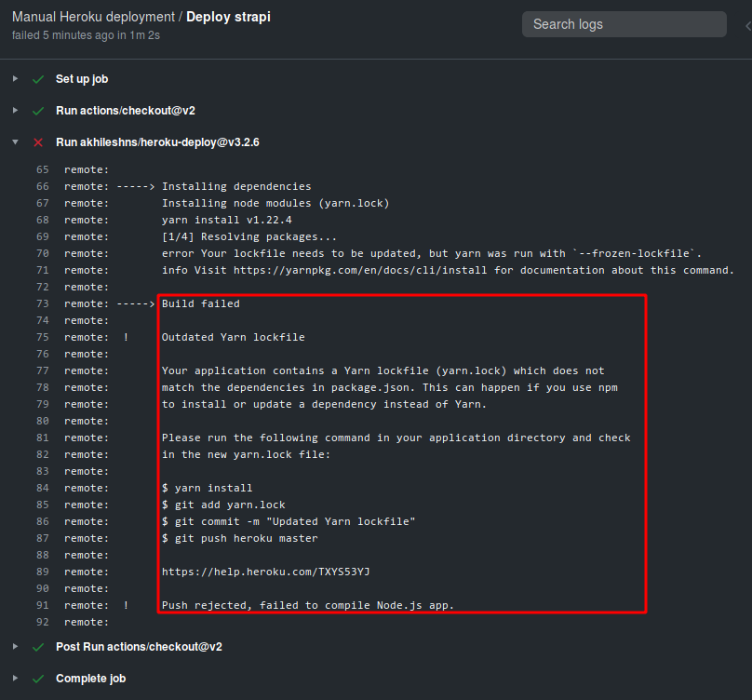Viewport: 752px width, 700px height.
Task: Click the failure status icon in the log header area
Action: (37, 142)
